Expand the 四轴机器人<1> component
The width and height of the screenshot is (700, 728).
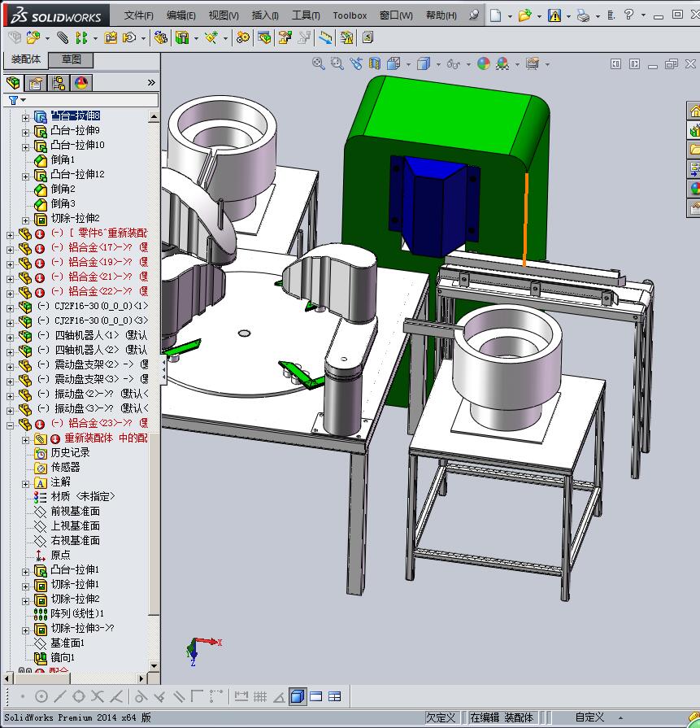tap(10, 338)
